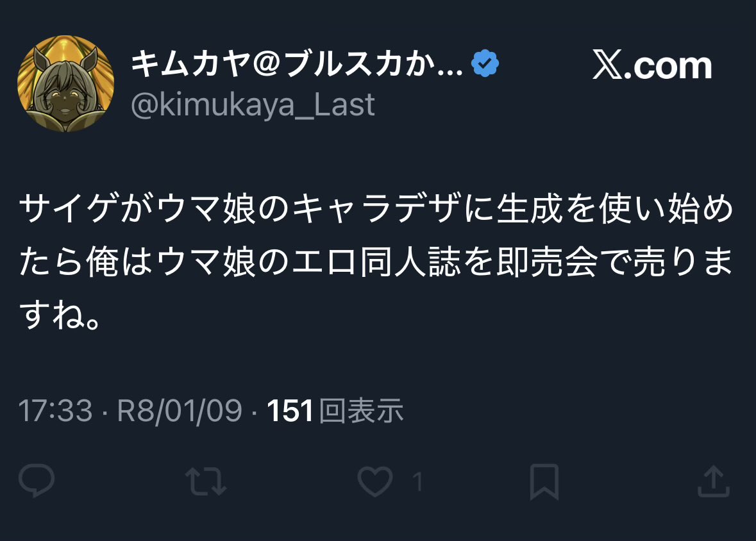Bookmark this tweet
The width and height of the screenshot is (756, 541).
pyautogui.click(x=544, y=482)
